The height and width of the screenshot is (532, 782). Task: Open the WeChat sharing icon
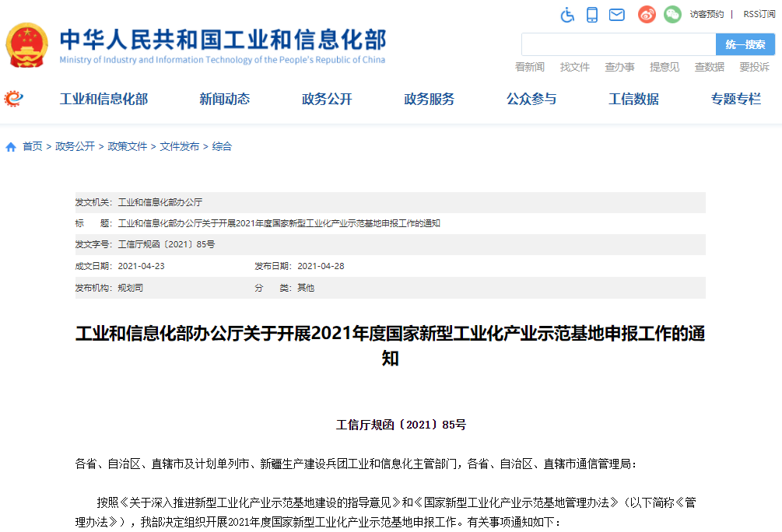pos(672,14)
